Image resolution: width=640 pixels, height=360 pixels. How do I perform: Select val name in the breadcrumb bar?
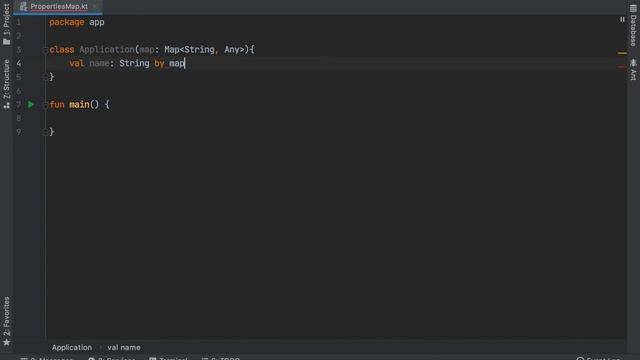coord(124,347)
